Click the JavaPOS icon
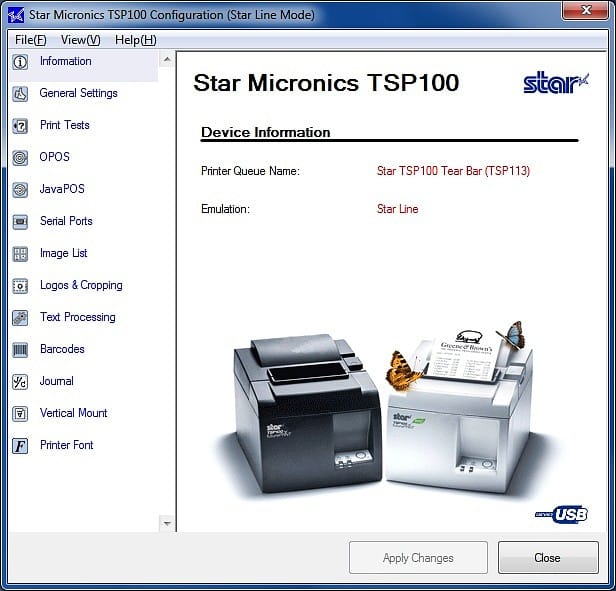 point(20,190)
